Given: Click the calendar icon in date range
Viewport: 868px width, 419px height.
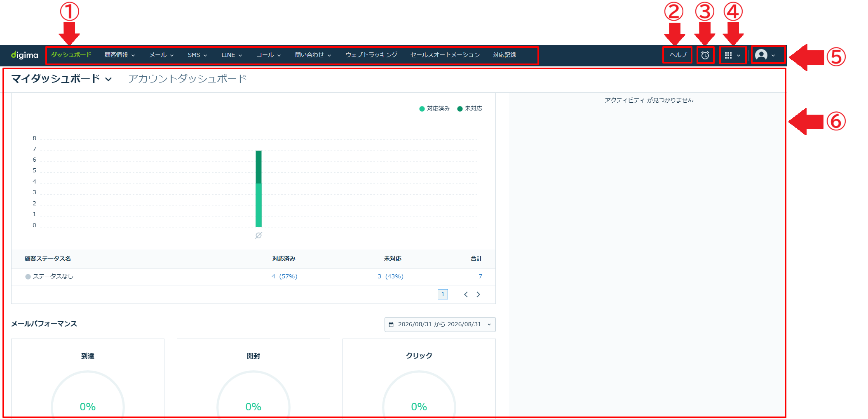Looking at the screenshot, I should point(391,325).
